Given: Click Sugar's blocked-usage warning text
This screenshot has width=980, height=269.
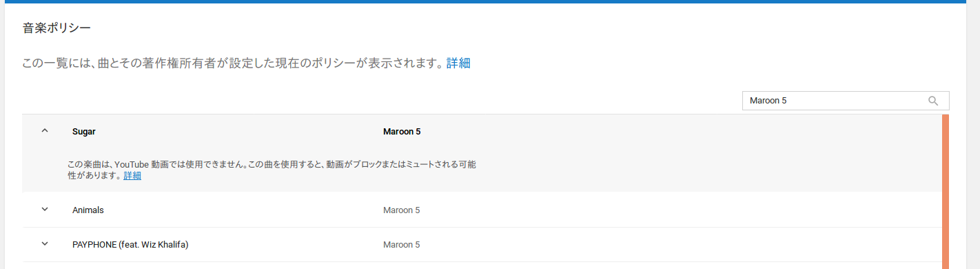Looking at the screenshot, I should point(271,170).
